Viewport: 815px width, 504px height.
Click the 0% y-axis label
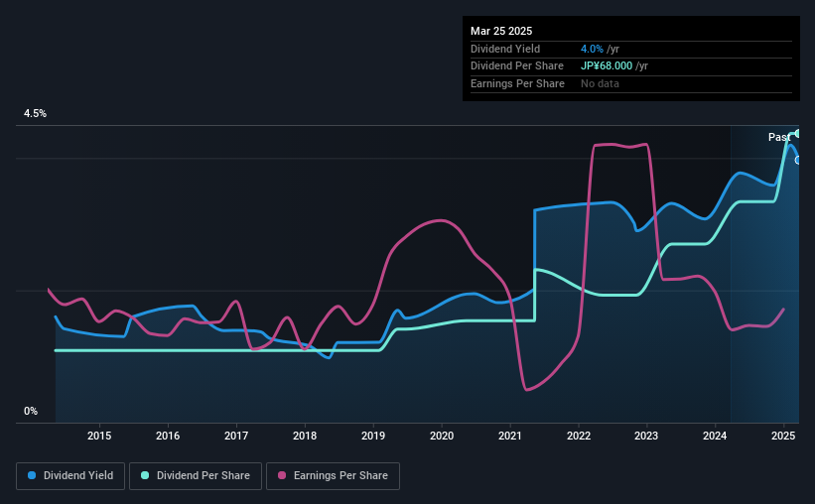pyautogui.click(x=31, y=411)
